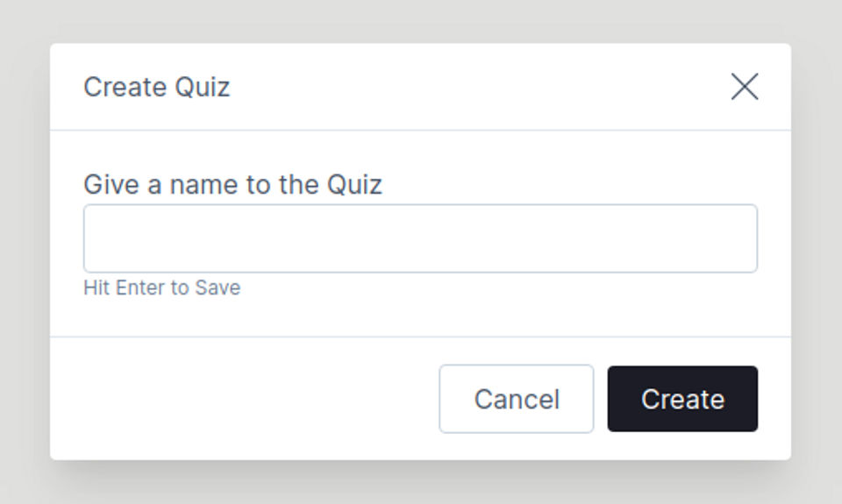
Task: Submit the dialog via the Create button
Action: [x=682, y=399]
